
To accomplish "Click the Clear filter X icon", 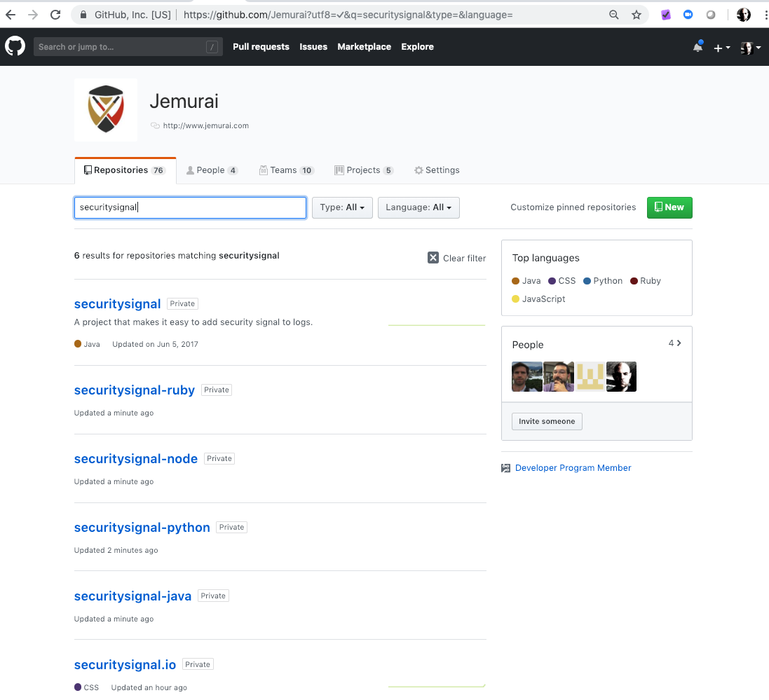I will (x=433, y=258).
